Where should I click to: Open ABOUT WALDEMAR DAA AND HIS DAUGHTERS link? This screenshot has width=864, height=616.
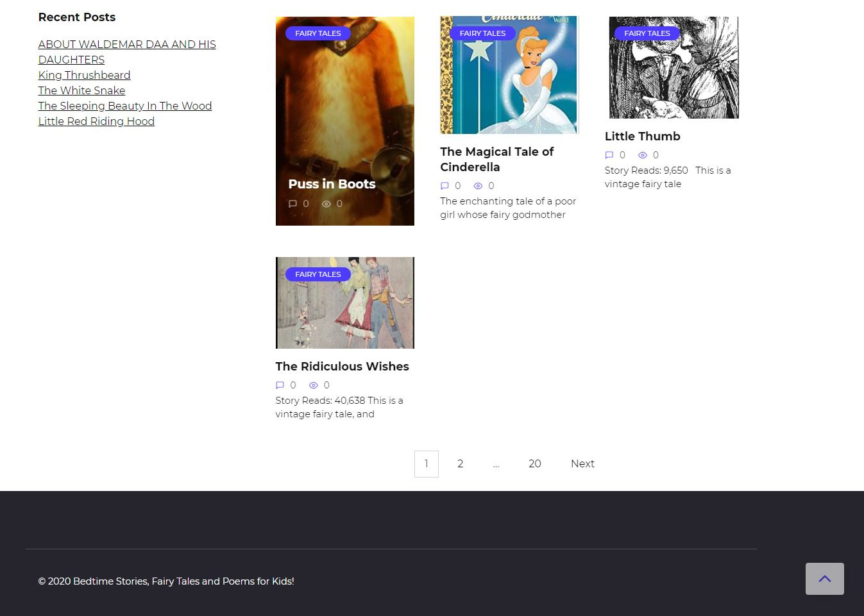pos(127,52)
